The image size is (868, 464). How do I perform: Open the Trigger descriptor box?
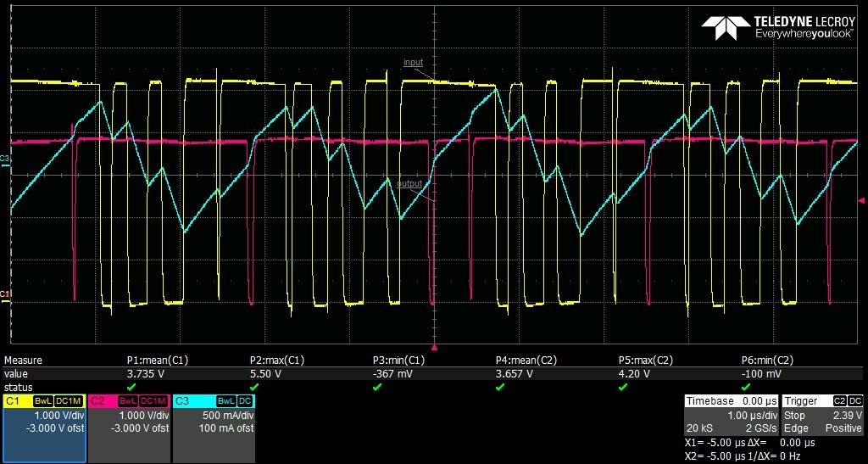point(822,416)
